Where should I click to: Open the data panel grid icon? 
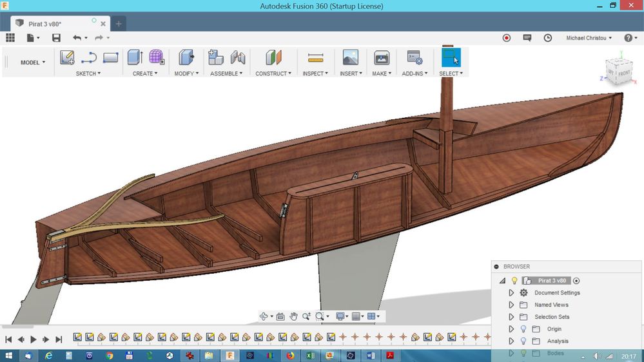coord(10,38)
